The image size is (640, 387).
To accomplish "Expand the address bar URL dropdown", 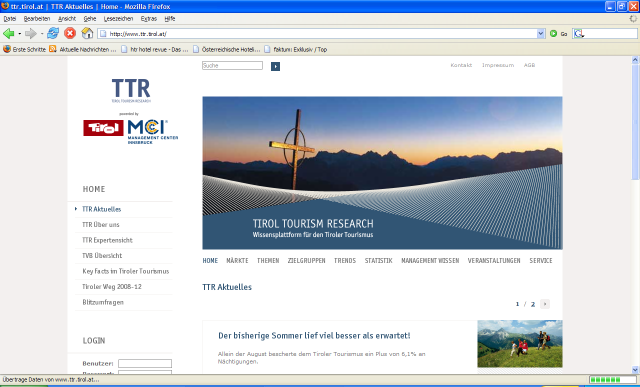I will [541, 34].
